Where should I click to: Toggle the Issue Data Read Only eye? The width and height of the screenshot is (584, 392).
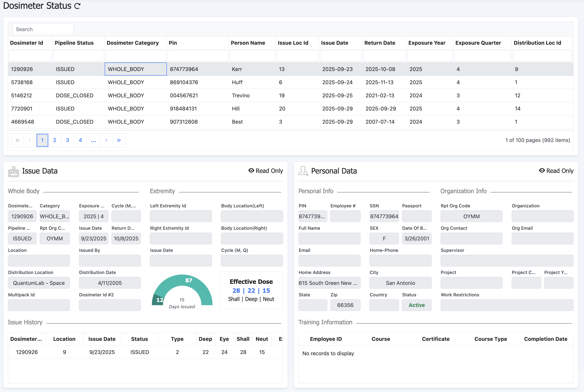pyautogui.click(x=251, y=170)
